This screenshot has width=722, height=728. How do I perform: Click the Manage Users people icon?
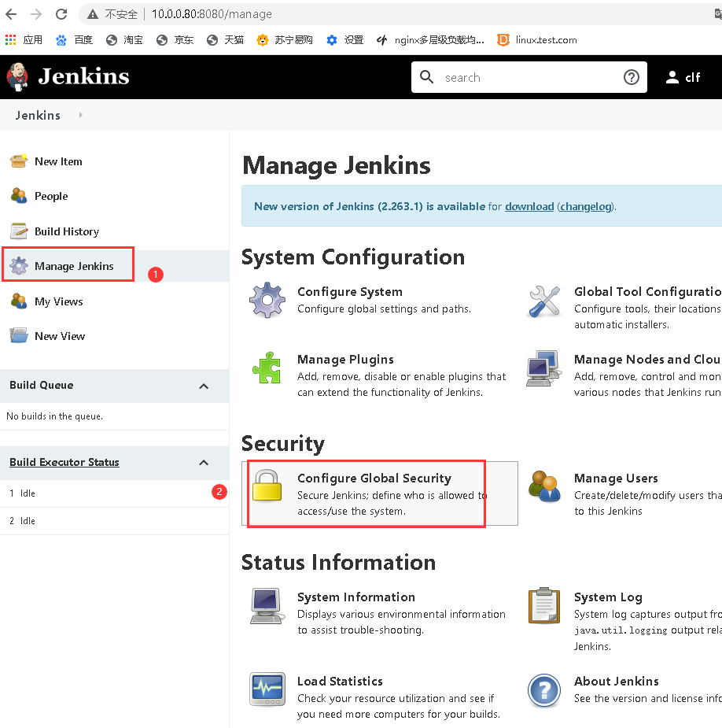(545, 486)
